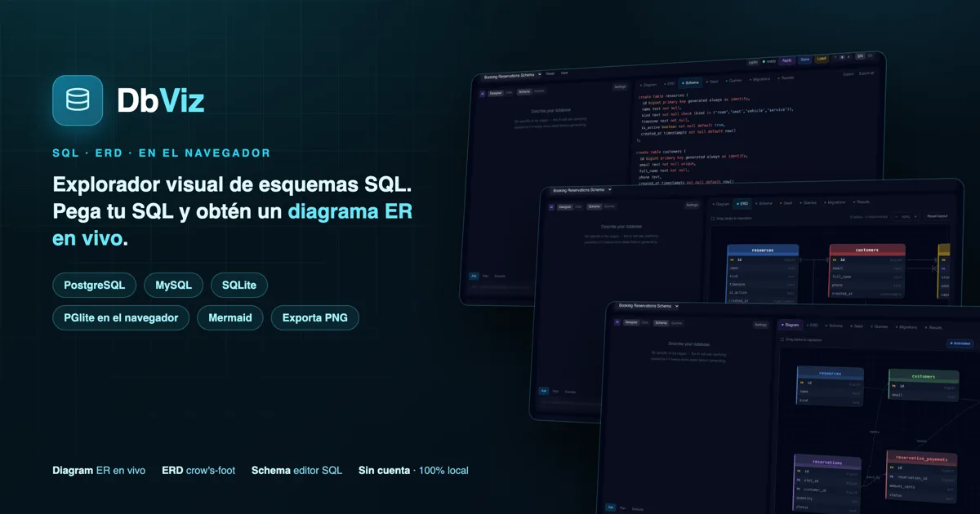The image size is (980, 514).
Task: Click the DbViz database logo icon
Action: 78,100
